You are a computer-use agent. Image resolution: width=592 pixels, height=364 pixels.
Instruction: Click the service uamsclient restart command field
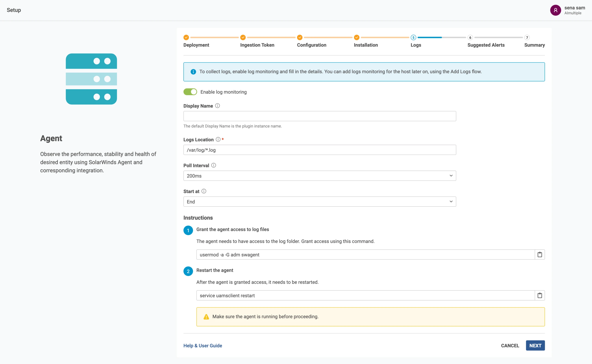click(x=365, y=295)
